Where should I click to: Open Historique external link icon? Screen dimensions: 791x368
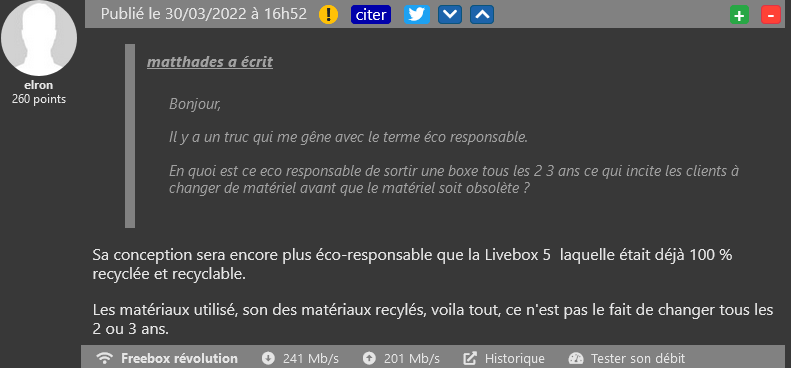[470, 358]
